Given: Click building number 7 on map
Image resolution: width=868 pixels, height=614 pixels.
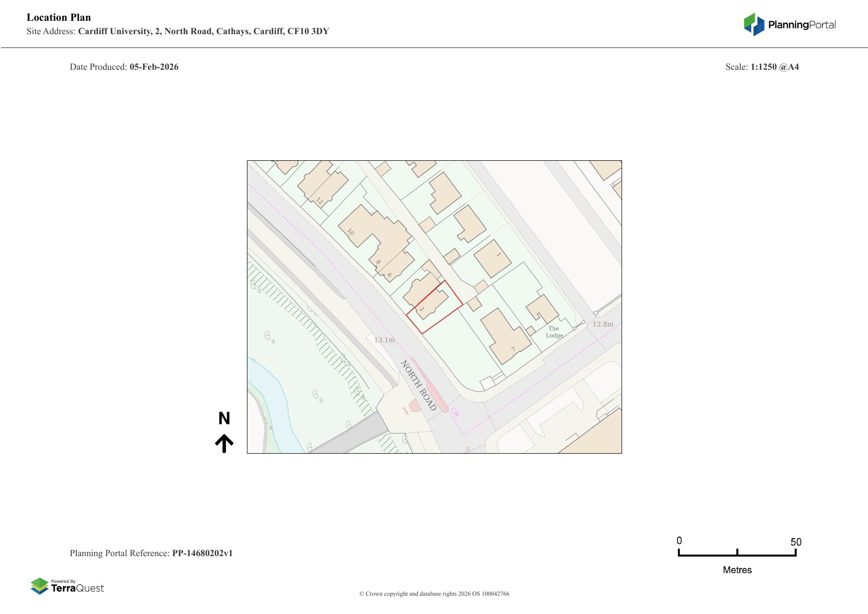Looking at the screenshot, I should [513, 349].
